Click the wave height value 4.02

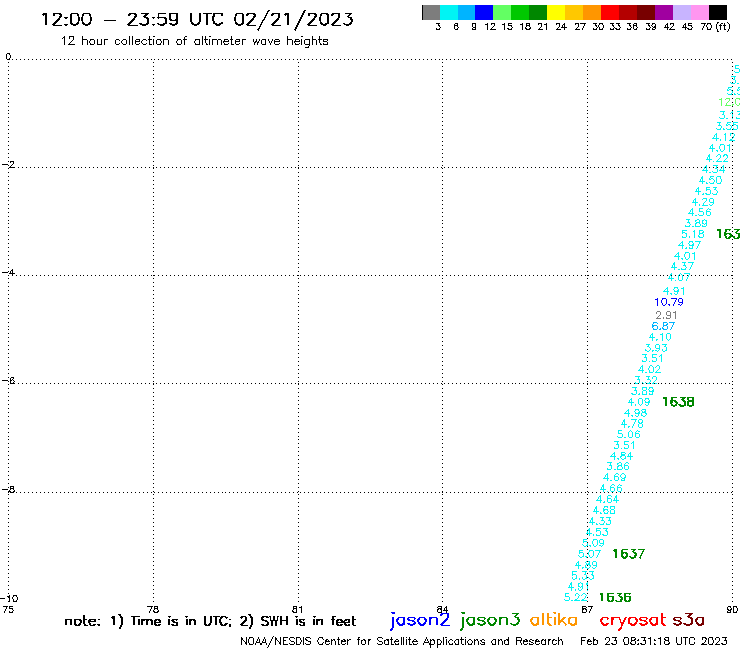click(649, 370)
